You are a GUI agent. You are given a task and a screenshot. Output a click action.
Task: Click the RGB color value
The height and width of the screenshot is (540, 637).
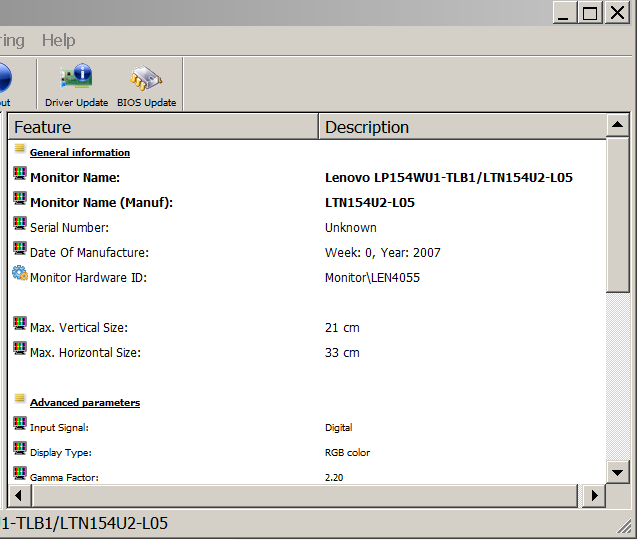tap(347, 453)
